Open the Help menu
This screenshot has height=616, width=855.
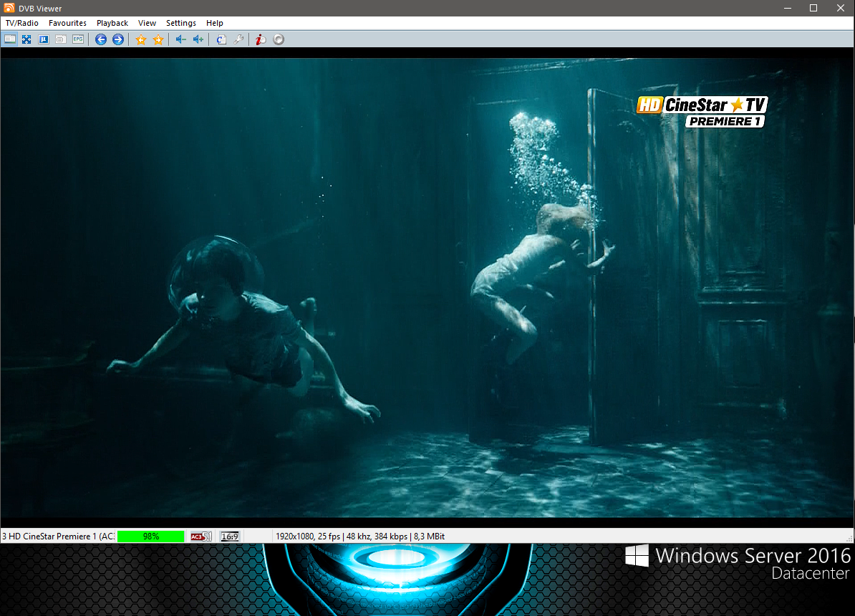[x=215, y=23]
